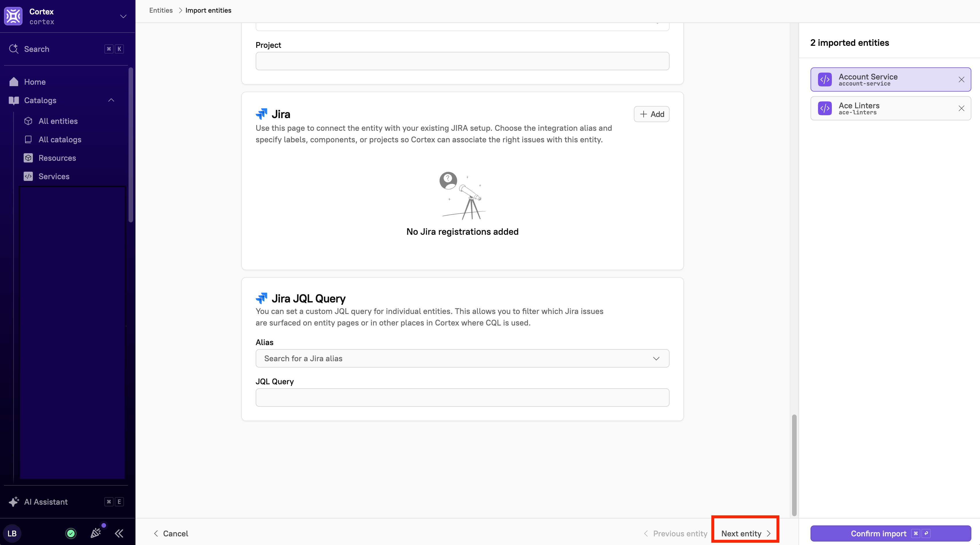The image size is (980, 545).
Task: Collapse the sidebar with double chevron
Action: (119, 533)
